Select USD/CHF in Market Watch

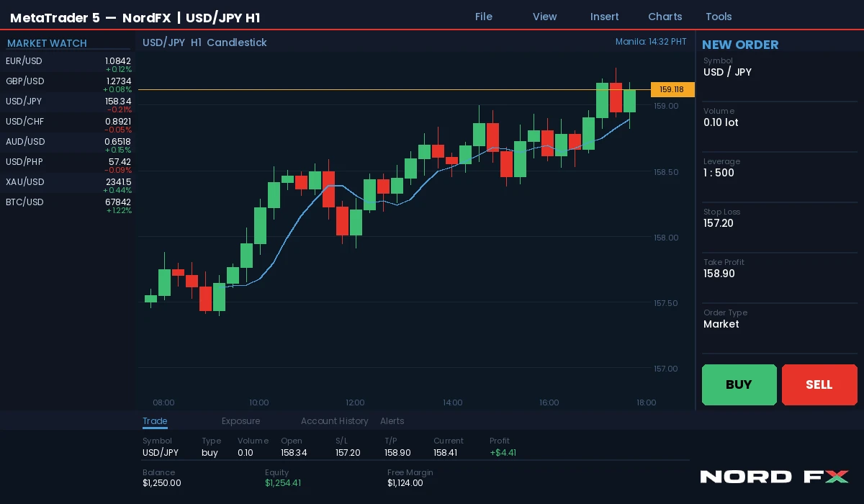coord(68,124)
